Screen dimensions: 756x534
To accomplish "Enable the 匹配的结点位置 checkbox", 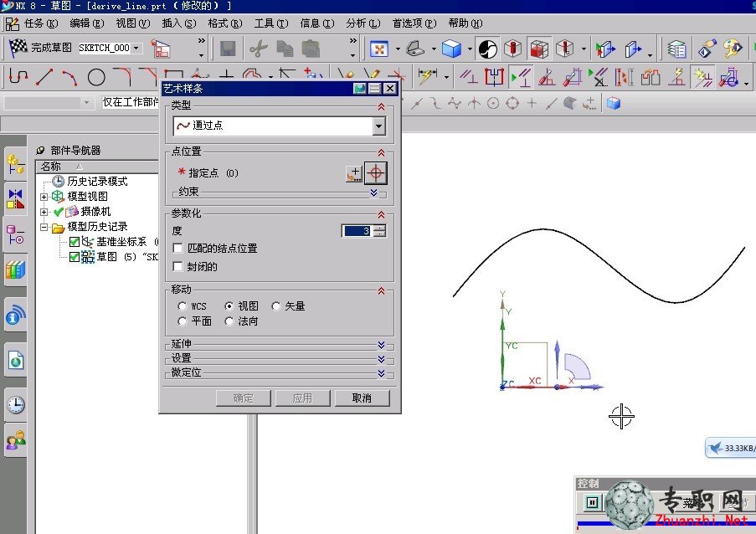I will coord(178,249).
